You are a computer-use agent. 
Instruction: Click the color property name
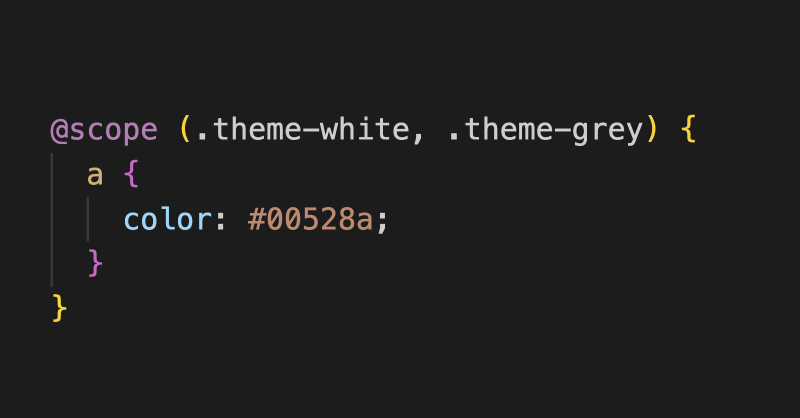167,219
